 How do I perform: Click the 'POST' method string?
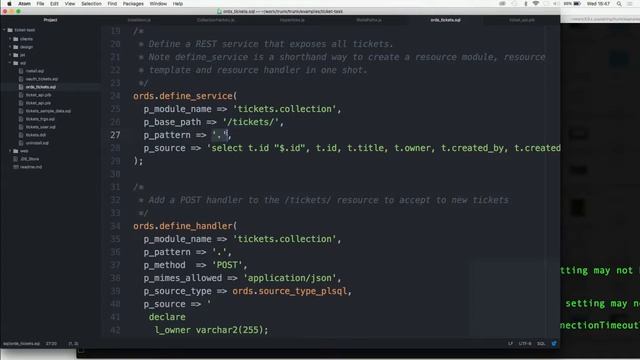pyautogui.click(x=227, y=265)
